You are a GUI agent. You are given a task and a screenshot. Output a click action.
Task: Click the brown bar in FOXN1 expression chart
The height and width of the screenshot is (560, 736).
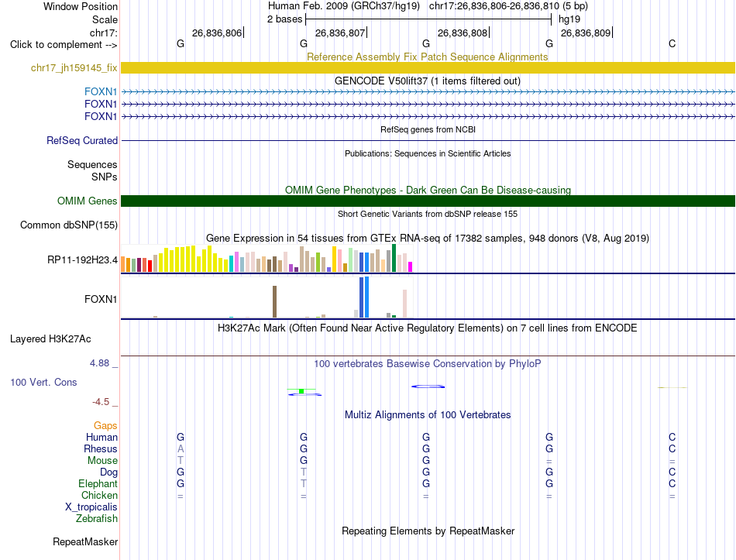click(x=274, y=302)
